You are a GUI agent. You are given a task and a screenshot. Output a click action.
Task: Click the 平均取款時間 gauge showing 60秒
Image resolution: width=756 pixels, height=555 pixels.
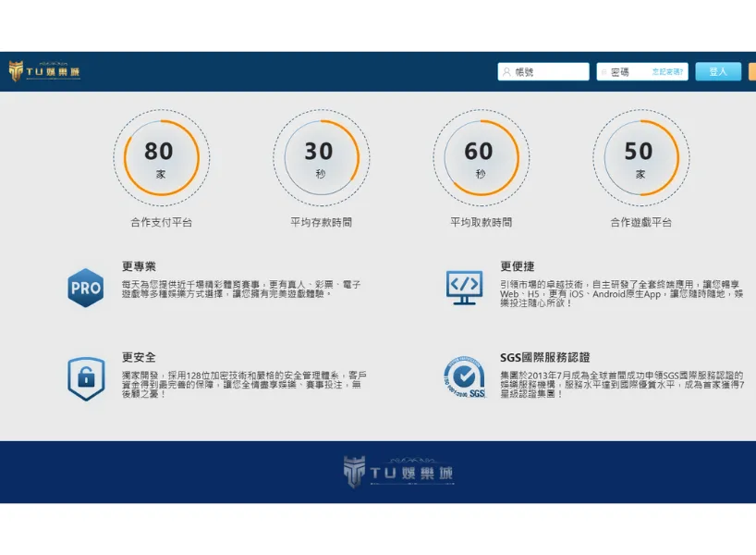pyautogui.click(x=480, y=159)
